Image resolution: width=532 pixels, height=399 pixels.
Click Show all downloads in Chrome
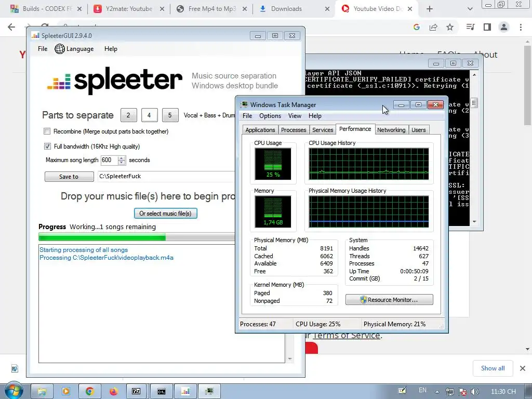pos(493,368)
